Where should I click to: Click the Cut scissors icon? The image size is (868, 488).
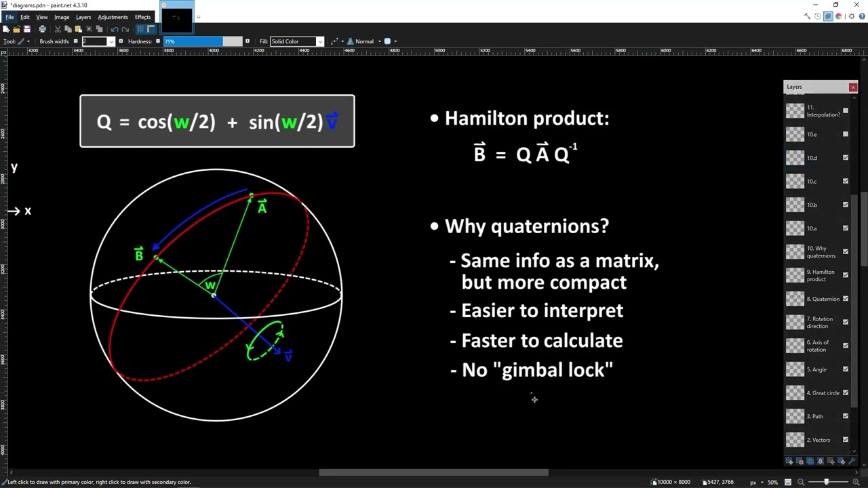58,29
